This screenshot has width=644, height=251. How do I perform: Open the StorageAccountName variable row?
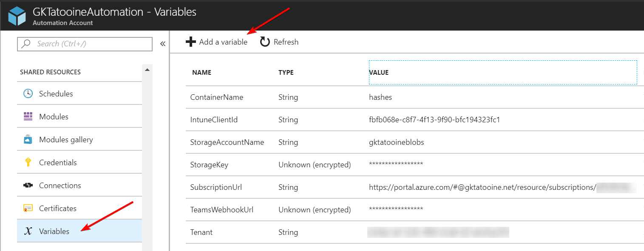pos(414,142)
